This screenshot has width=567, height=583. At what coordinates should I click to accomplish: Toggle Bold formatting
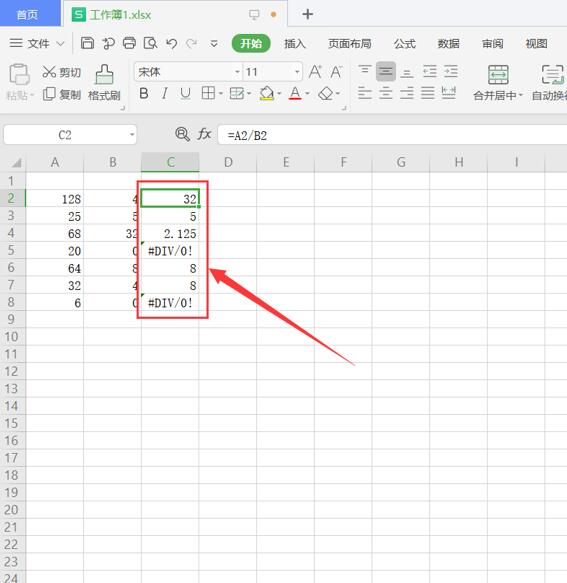144,93
